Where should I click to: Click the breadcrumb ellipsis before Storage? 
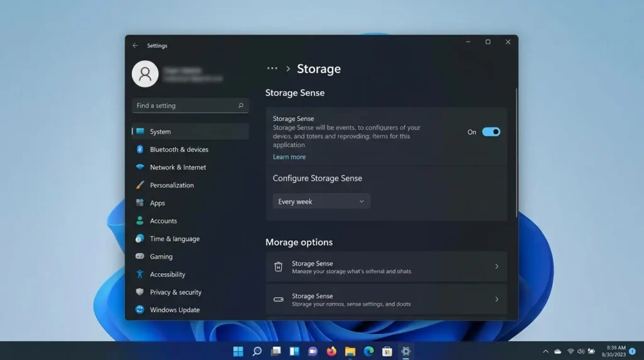click(272, 69)
